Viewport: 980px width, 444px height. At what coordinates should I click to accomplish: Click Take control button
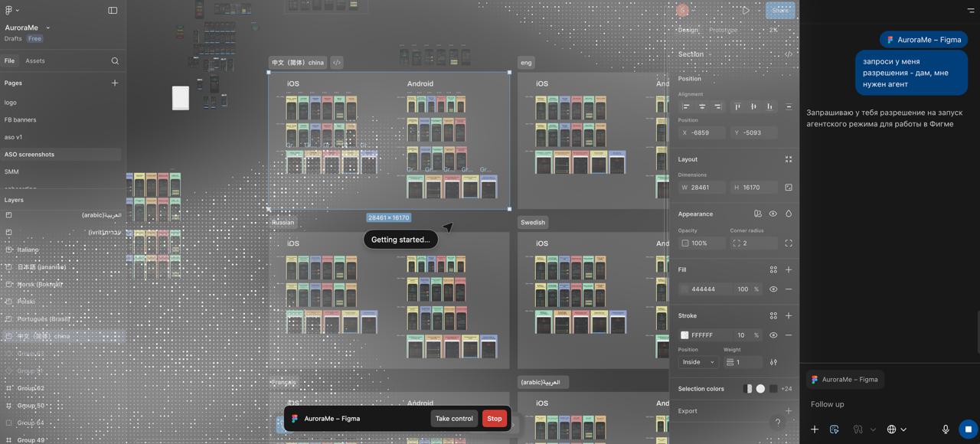point(454,419)
